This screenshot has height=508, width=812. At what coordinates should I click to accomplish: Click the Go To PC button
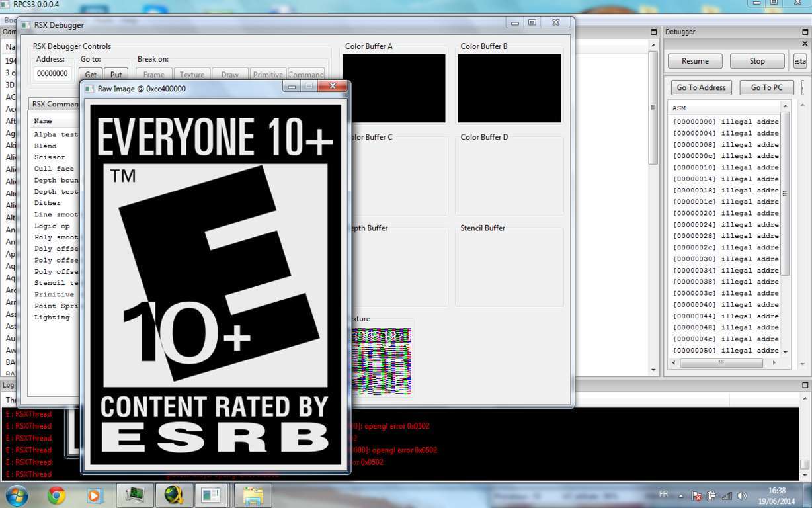coord(766,87)
